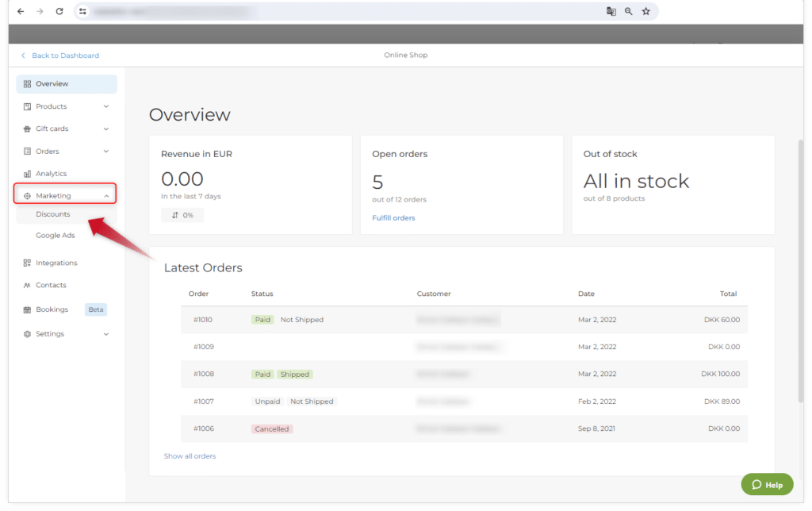Click the Analytics chart icon in sidebar

[x=27, y=174]
